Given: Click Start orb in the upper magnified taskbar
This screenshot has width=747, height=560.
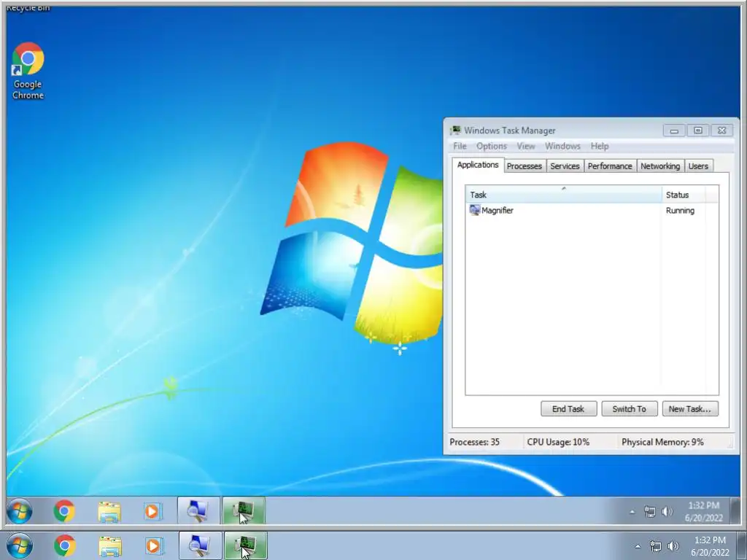Looking at the screenshot, I should 20,511.
